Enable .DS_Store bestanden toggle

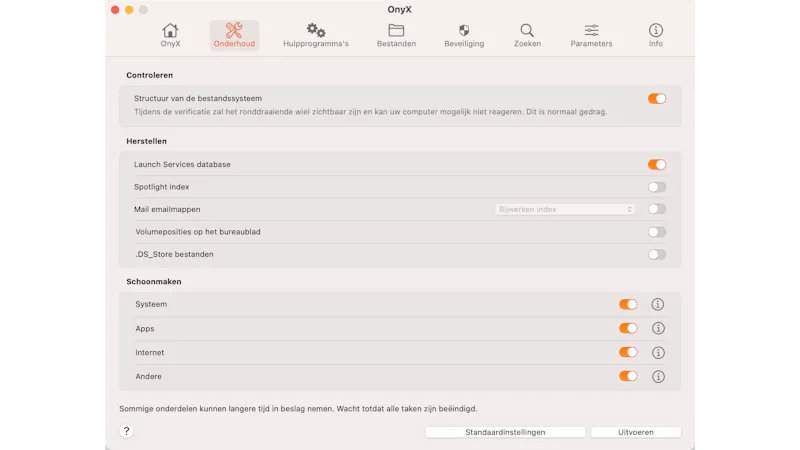[x=656, y=254]
